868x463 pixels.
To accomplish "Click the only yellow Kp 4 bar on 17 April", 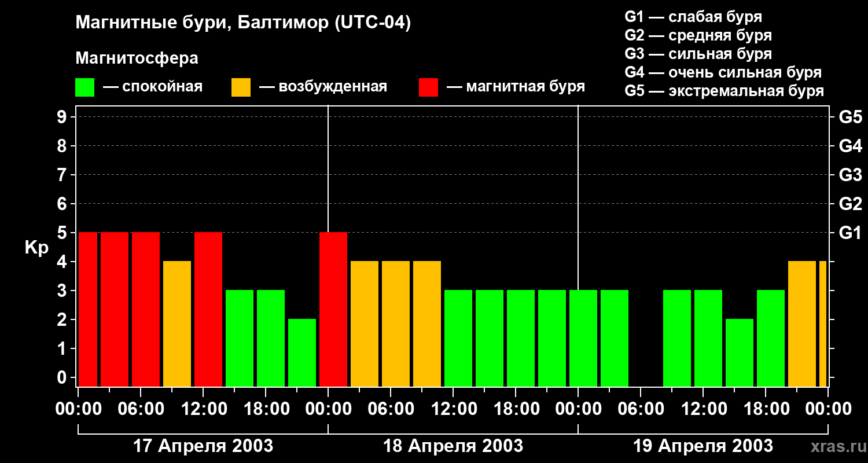I will [177, 324].
